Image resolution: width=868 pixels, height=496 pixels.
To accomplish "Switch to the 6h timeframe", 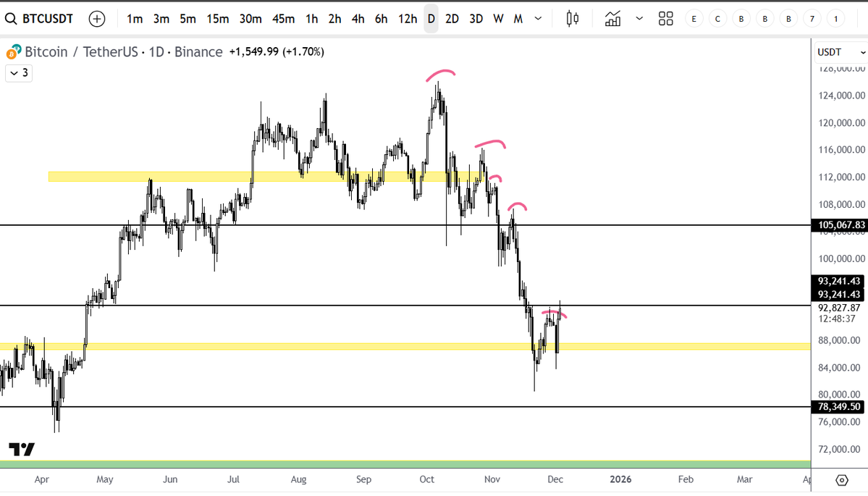I will click(381, 19).
